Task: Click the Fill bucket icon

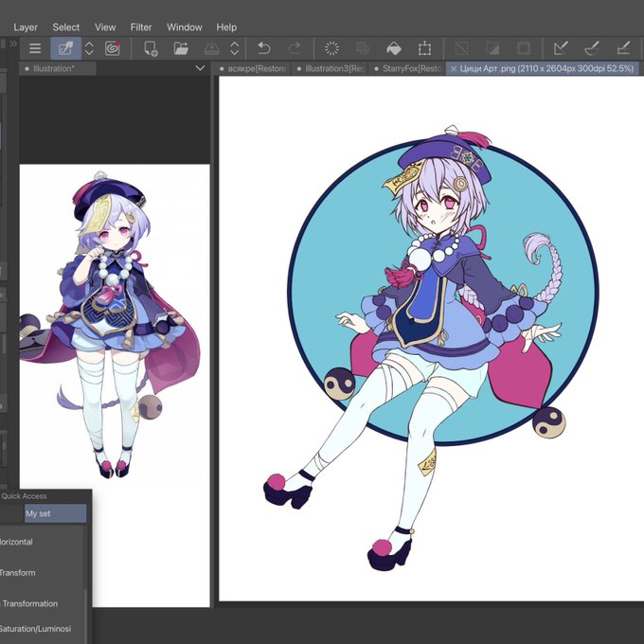Action: [394, 48]
